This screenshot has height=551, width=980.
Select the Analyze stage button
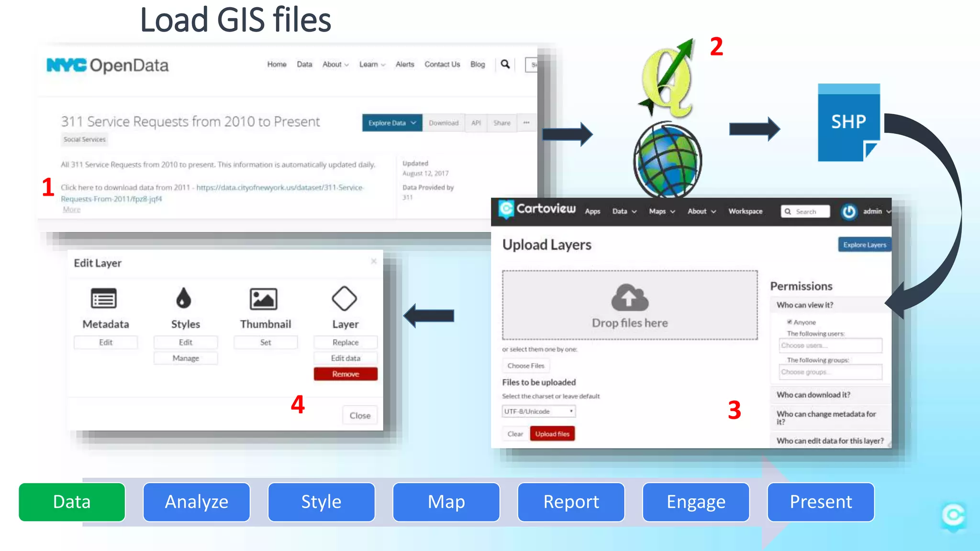197,502
